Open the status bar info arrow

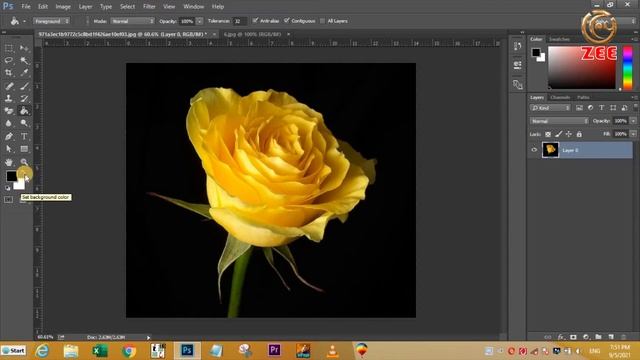(148, 338)
